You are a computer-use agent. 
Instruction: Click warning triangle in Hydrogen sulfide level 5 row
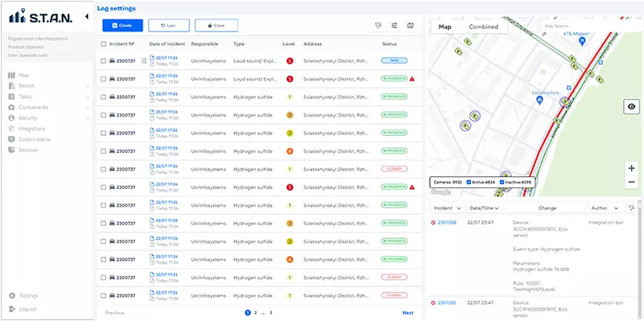(412, 187)
